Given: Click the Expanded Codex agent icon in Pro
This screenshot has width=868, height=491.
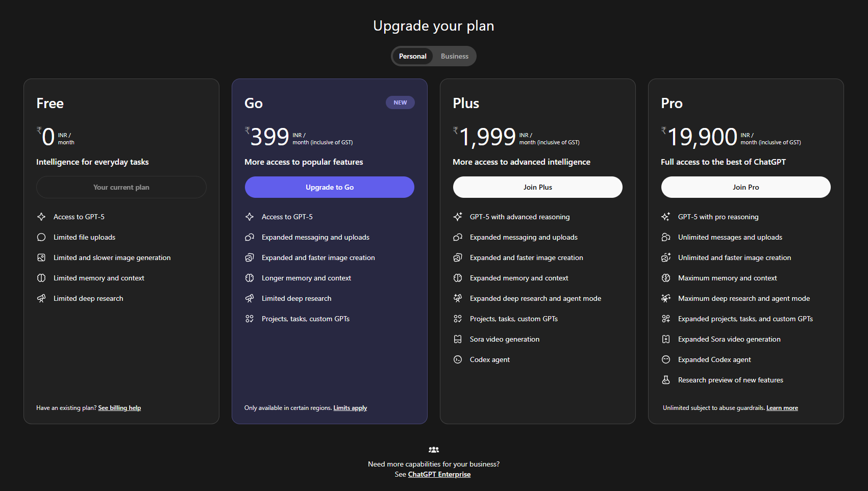Looking at the screenshot, I should point(666,359).
